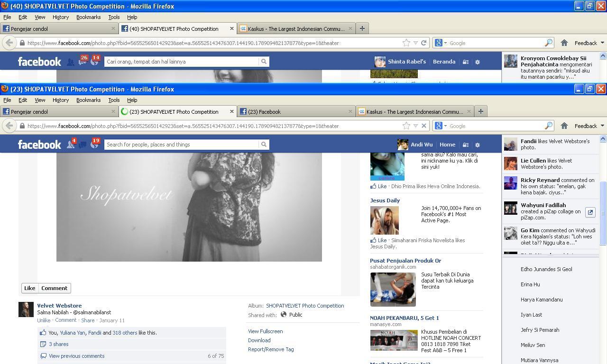
Task: Open friend requests icon with 4 badge
Action: pyautogui.click(x=71, y=145)
